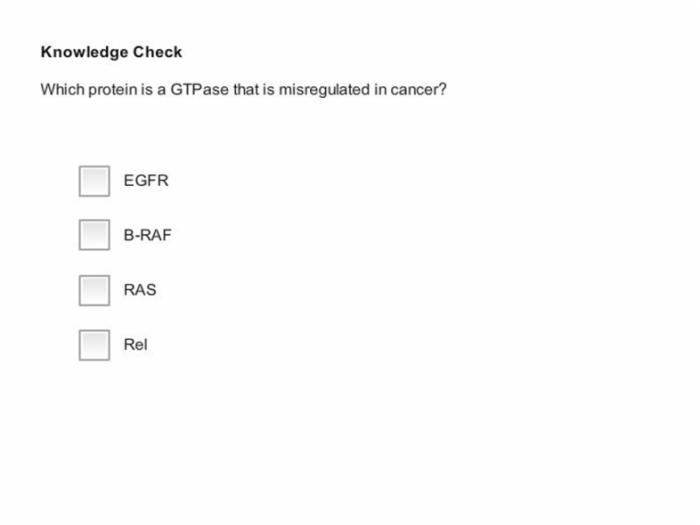Click the Rel answer label
700x525 pixels.
pyautogui.click(x=135, y=345)
